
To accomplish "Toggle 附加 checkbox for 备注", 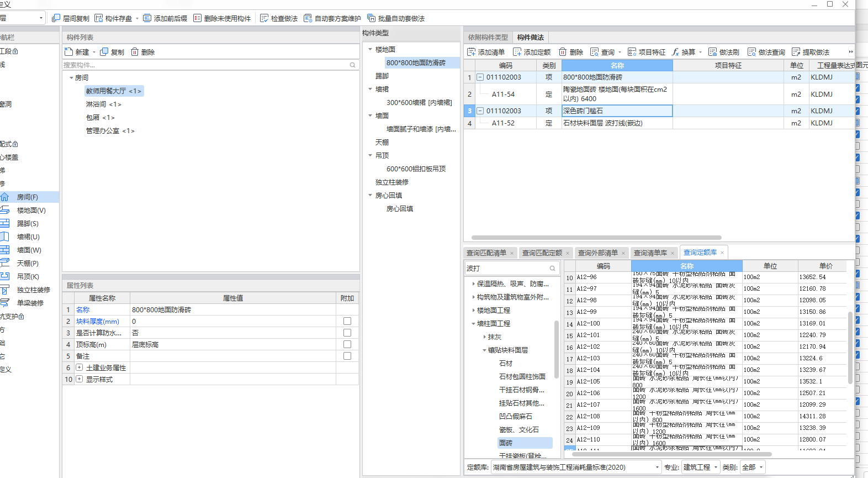I will [x=347, y=356].
